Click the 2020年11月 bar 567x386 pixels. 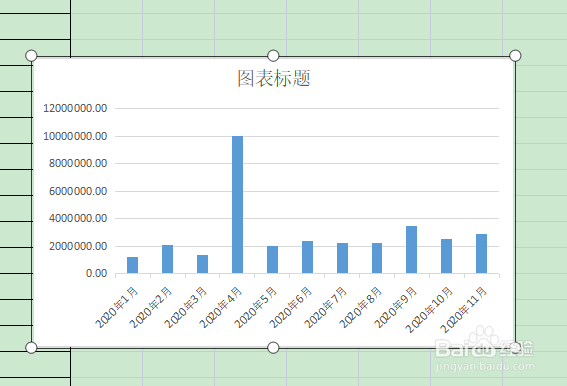481,254
